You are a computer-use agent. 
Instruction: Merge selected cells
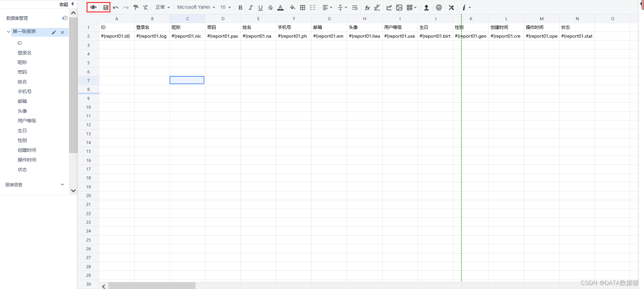[x=313, y=7]
